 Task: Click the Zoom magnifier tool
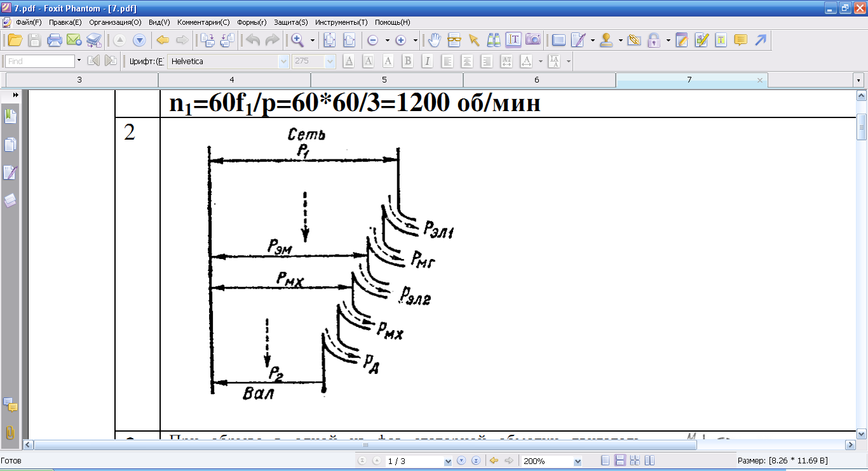point(297,41)
